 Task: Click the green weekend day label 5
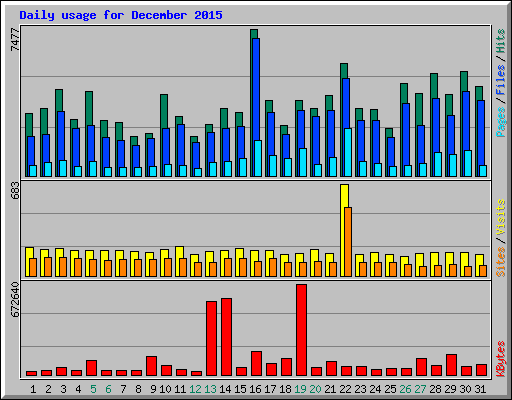point(93,389)
